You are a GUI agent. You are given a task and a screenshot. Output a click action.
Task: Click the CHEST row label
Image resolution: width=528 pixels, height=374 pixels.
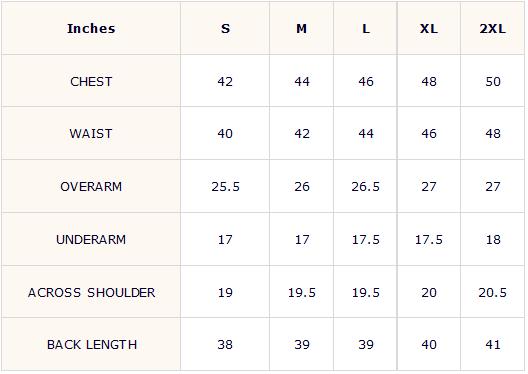(91, 81)
